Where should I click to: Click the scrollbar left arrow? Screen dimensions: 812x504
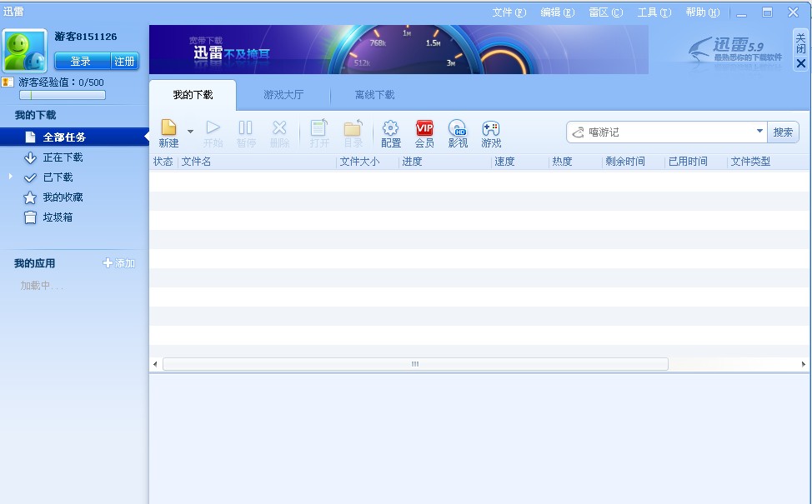pos(155,364)
